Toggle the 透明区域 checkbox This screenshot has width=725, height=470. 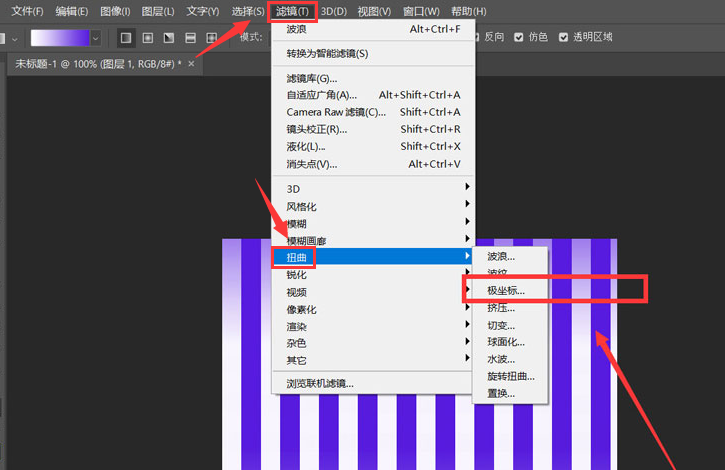(x=563, y=37)
